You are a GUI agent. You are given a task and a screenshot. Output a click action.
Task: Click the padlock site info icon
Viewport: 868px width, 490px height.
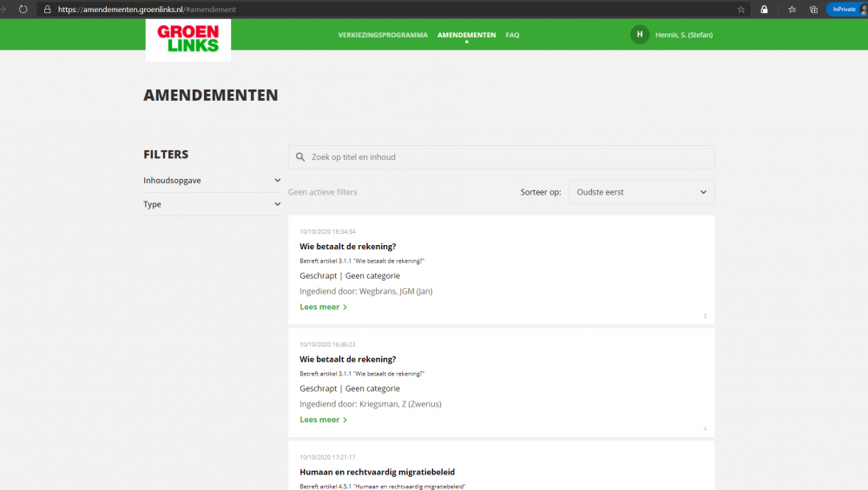click(x=48, y=9)
